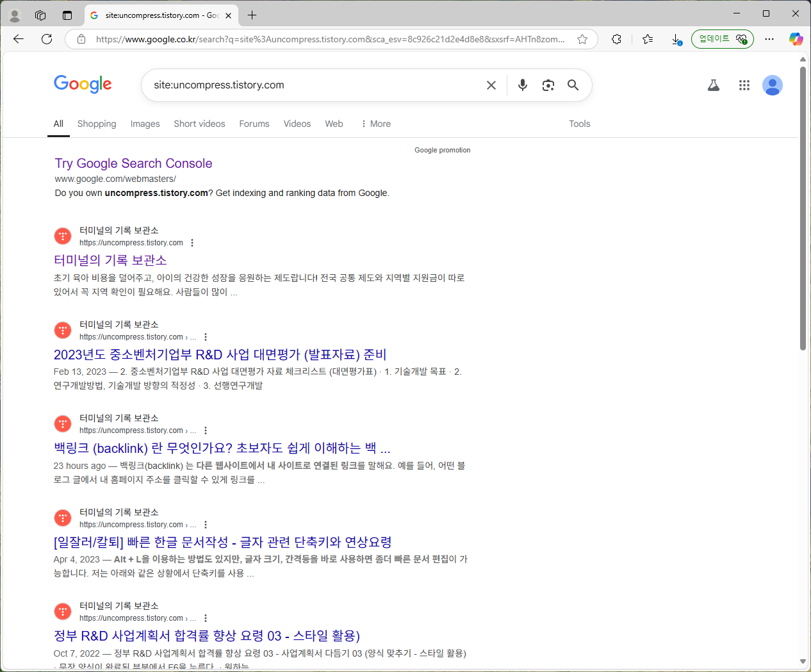Open Google account avatar
The height and width of the screenshot is (672, 811).
773,85
